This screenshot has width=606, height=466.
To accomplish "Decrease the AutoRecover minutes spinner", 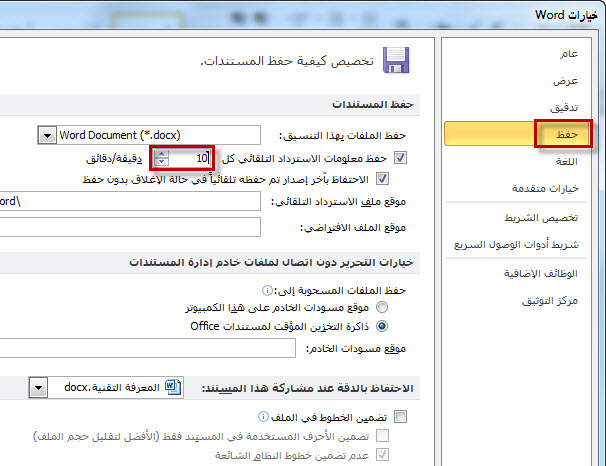I will click(161, 162).
